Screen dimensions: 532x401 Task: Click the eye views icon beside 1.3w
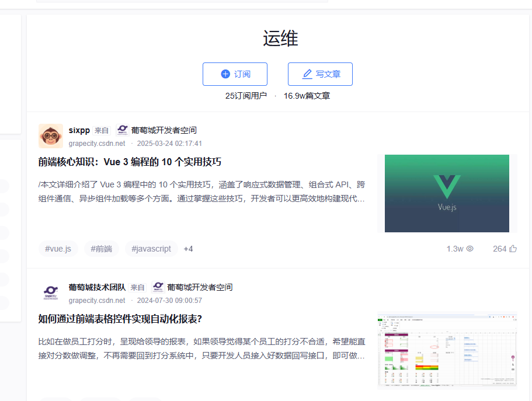click(470, 249)
